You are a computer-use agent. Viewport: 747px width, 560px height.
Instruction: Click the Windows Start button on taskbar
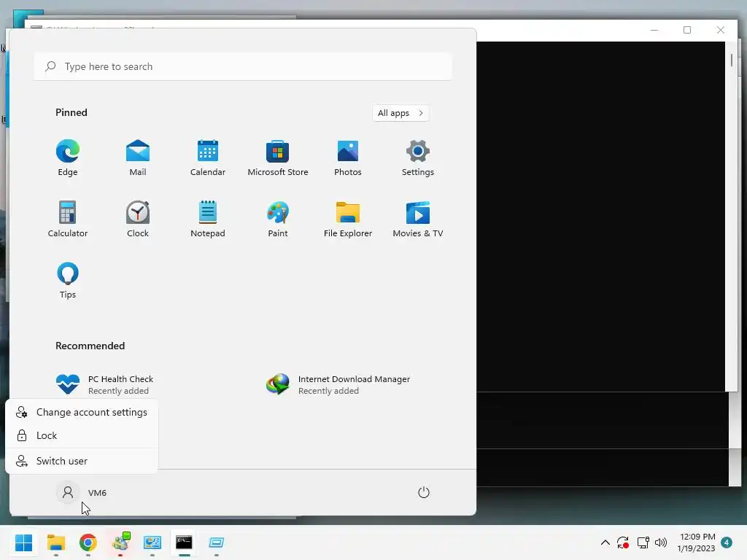24,542
